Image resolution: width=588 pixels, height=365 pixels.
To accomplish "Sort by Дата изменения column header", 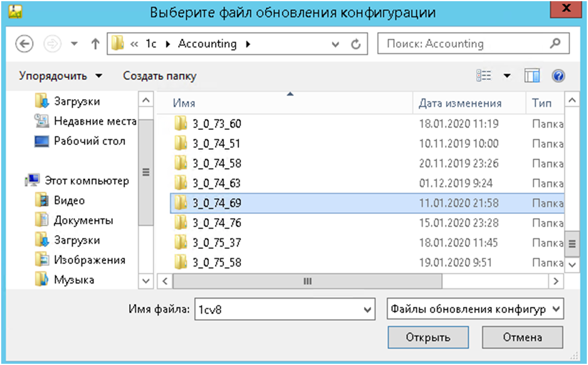I will pyautogui.click(x=470, y=103).
